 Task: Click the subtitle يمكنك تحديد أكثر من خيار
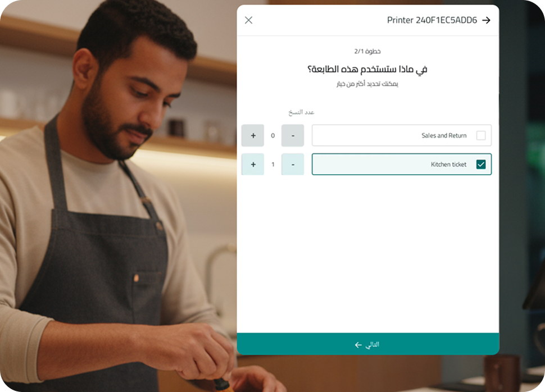coord(367,84)
